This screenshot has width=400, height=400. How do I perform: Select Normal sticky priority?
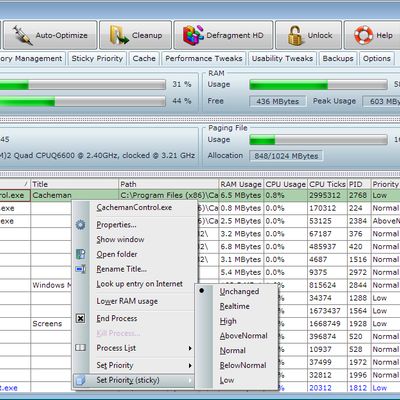tap(236, 350)
